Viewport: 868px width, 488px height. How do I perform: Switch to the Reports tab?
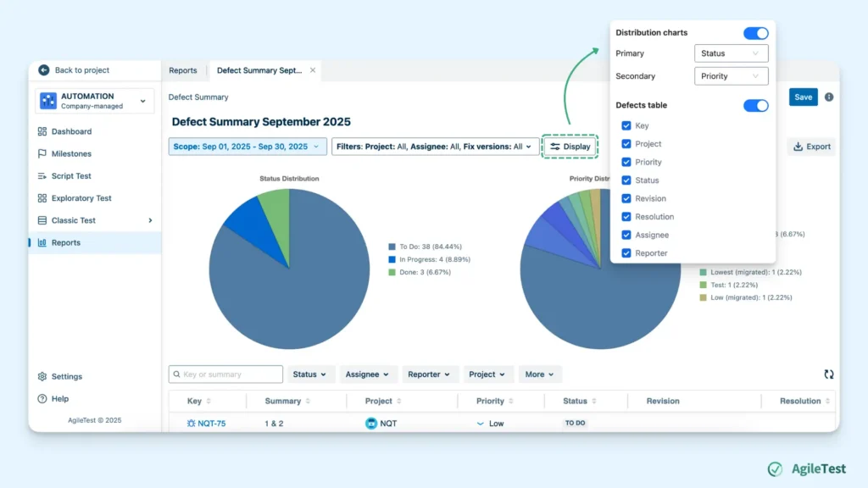pos(183,70)
